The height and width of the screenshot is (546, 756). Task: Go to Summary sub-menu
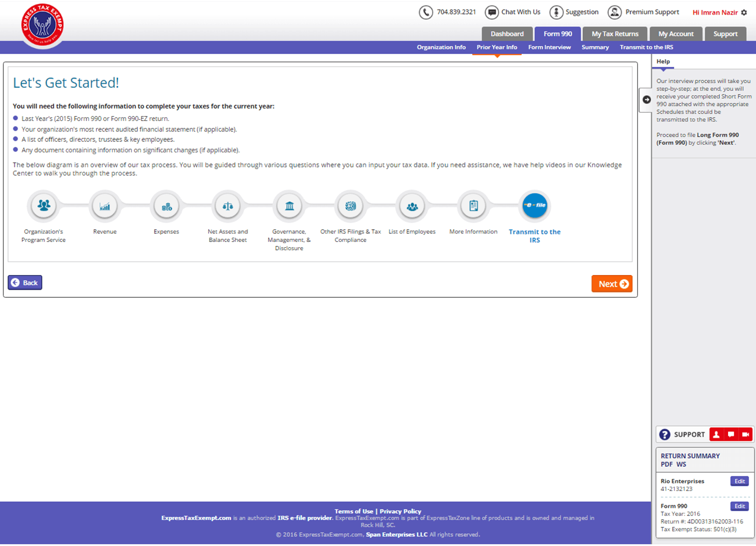coord(595,47)
